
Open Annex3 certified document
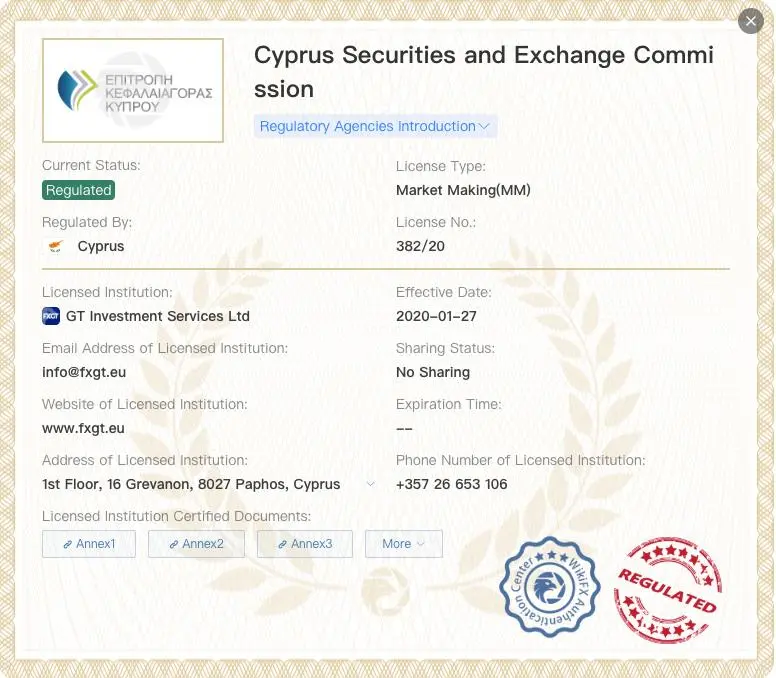pyautogui.click(x=305, y=544)
